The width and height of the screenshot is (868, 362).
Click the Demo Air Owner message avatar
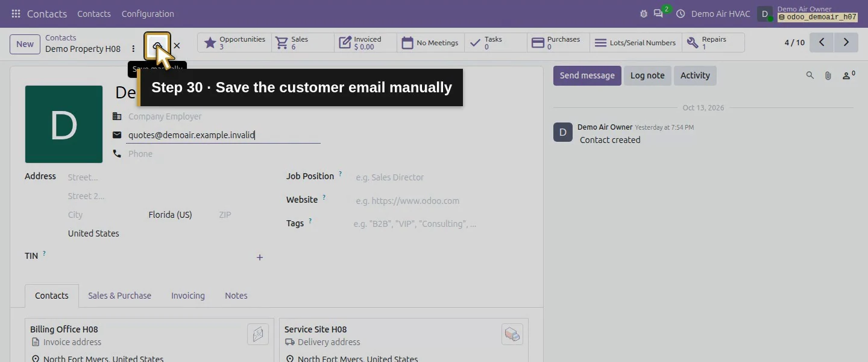[563, 132]
